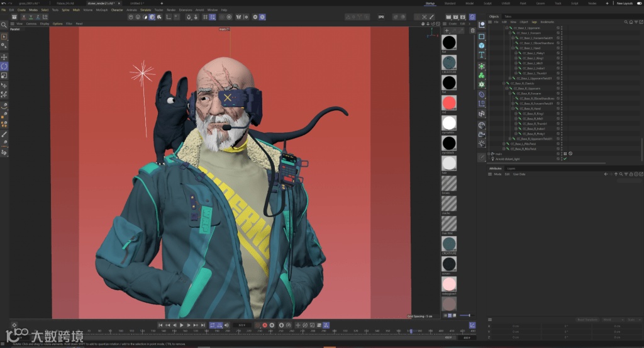The width and height of the screenshot is (644, 348).
Task: Select the light pink material swatch
Action: tap(449, 284)
